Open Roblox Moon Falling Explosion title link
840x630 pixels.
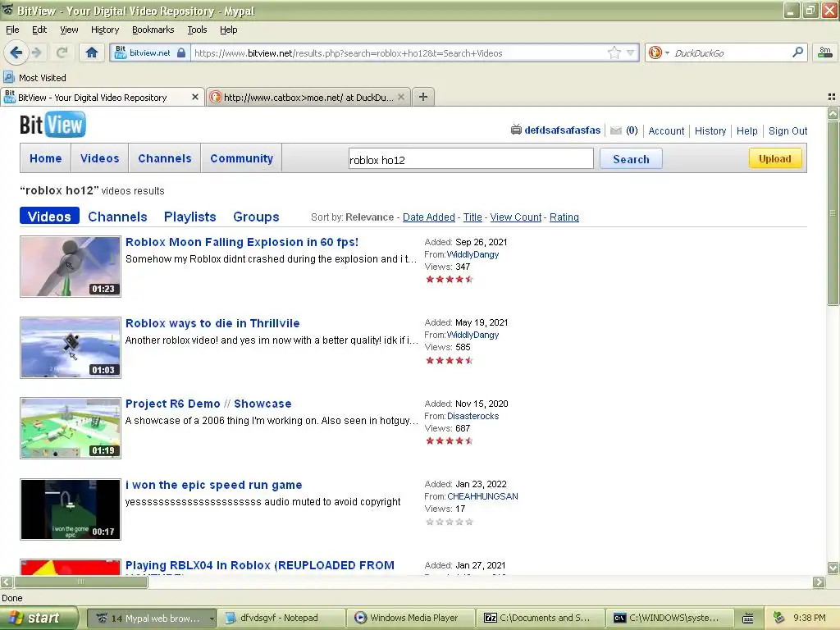[242, 242]
